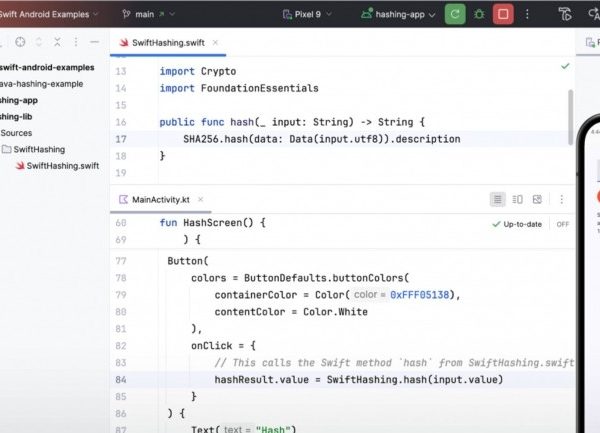This screenshot has width=600, height=433.
Task: Click ButtonDefaults.buttonColors call
Action: point(326,278)
